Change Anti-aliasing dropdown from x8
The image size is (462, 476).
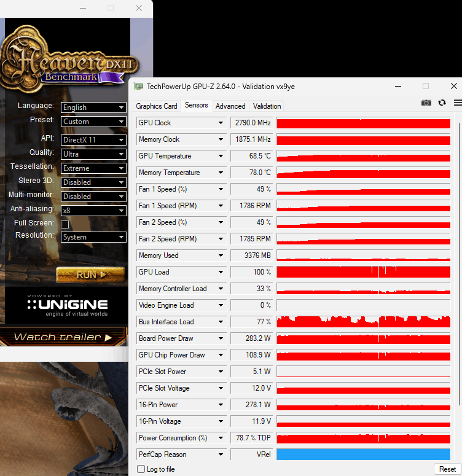pos(93,211)
